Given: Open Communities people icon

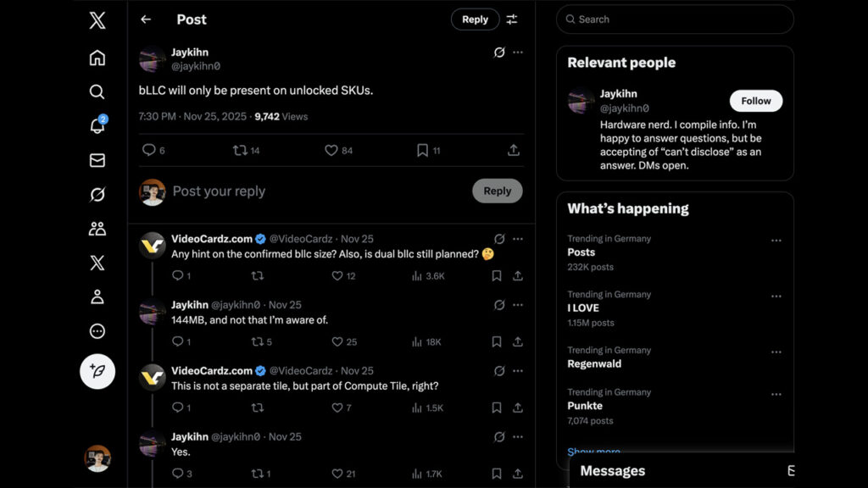Looking at the screenshot, I should point(97,229).
